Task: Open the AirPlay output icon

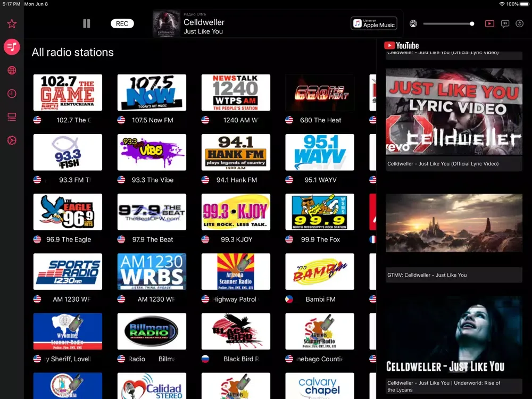Action: click(413, 24)
